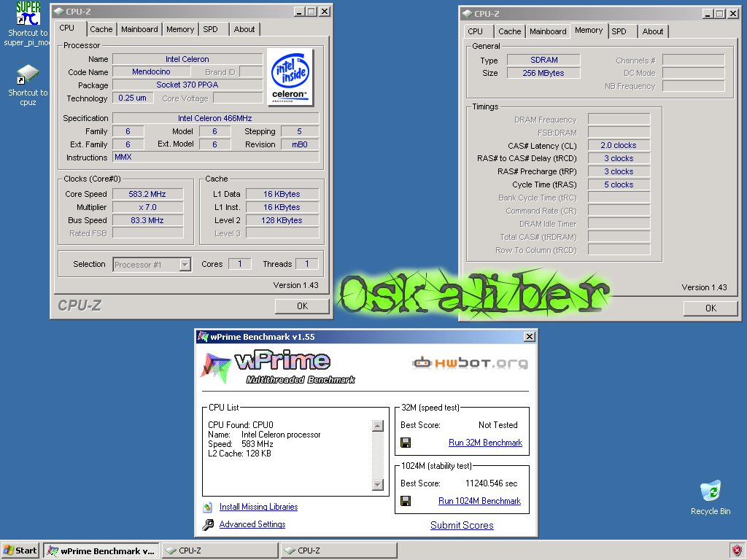Click the left CPU-Z window title icon
This screenshot has width=747, height=560.
coord(58,12)
